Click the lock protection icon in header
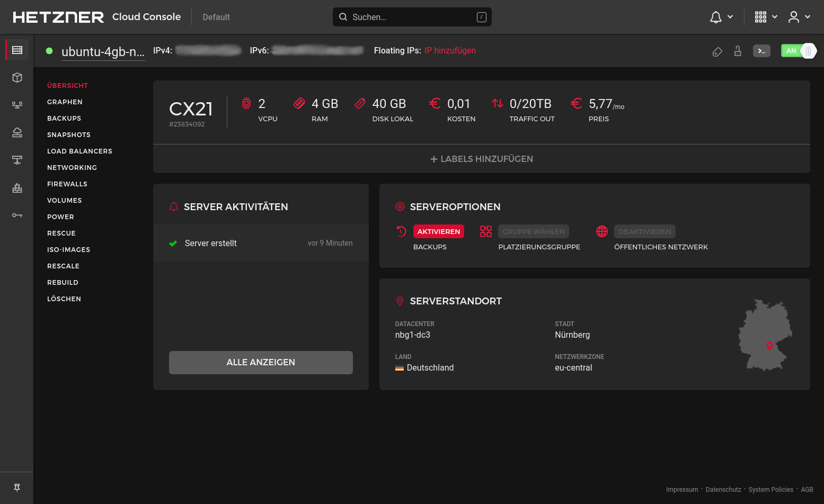Image resolution: width=824 pixels, height=504 pixels. click(x=738, y=51)
